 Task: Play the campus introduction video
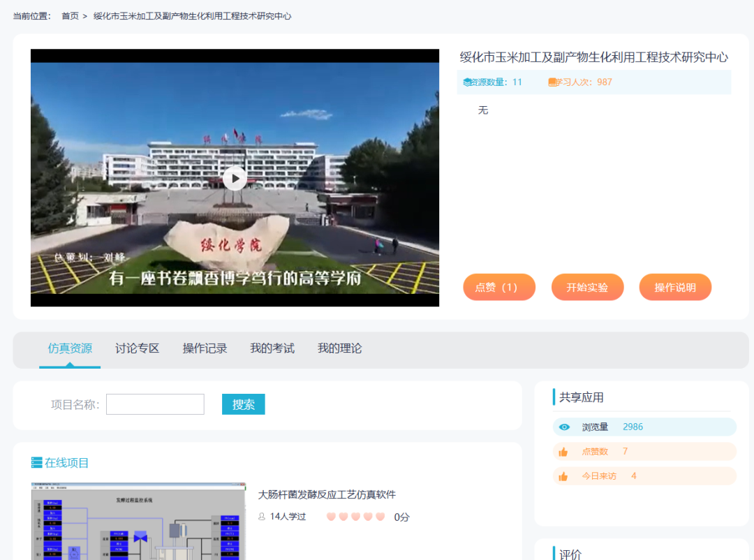235,179
